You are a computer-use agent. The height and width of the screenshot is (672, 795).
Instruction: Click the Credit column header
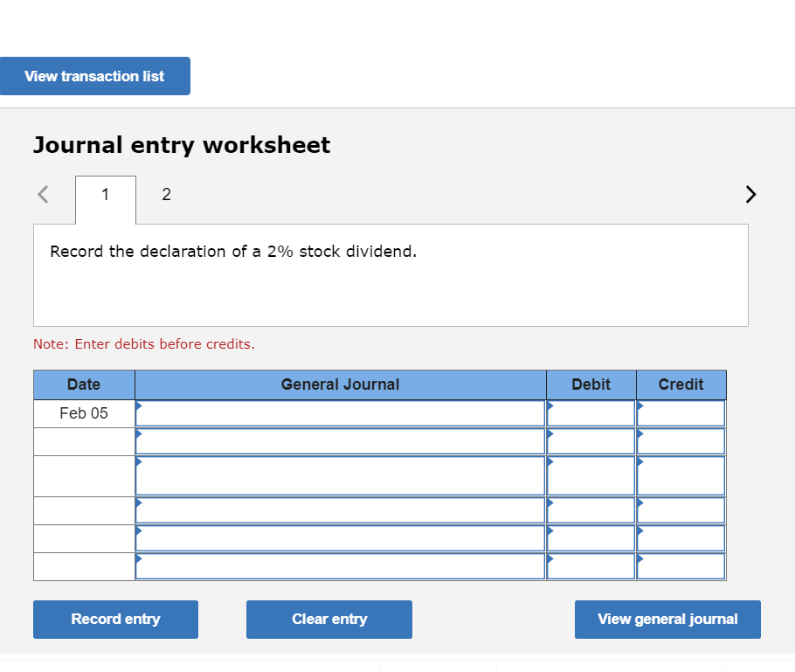681,384
